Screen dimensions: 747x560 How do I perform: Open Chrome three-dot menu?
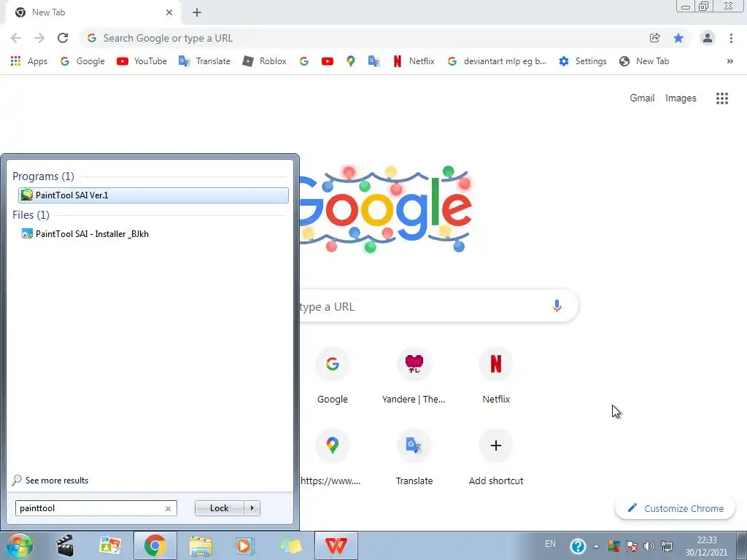coord(731,38)
